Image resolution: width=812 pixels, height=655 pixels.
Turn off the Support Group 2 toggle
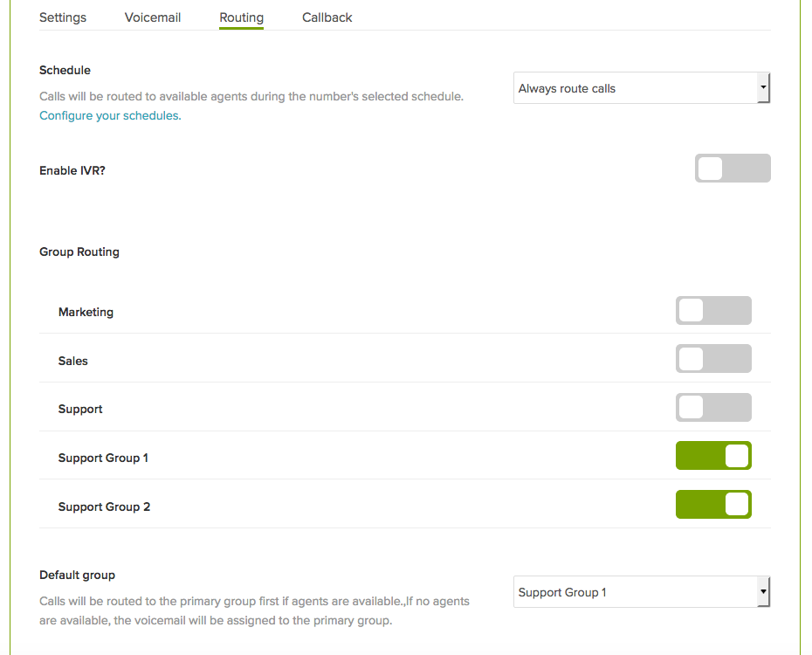point(712,505)
